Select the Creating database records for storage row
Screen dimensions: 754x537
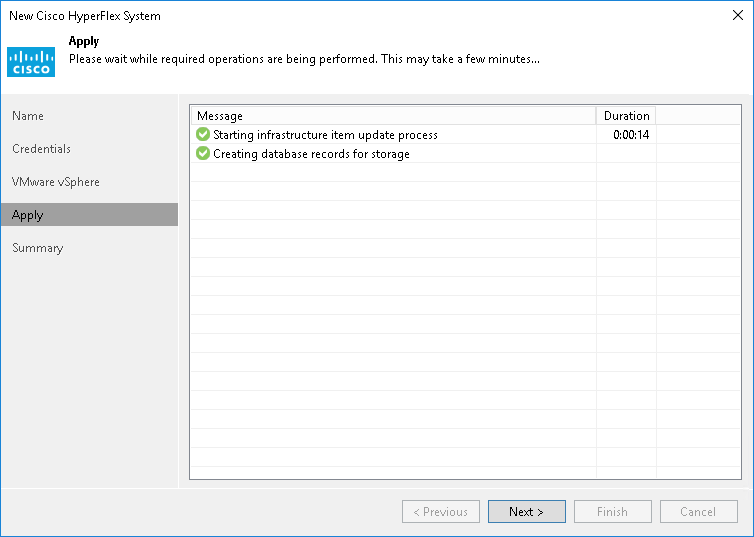[311, 154]
